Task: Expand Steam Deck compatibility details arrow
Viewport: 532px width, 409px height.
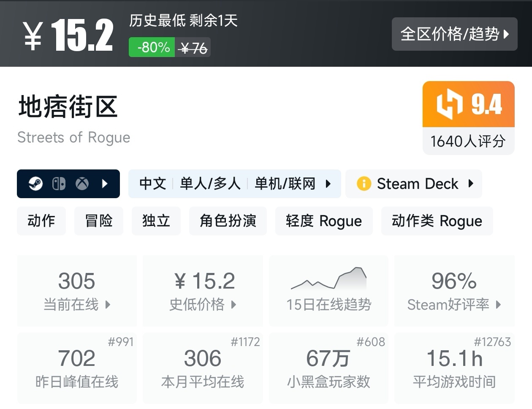Action: click(x=471, y=184)
